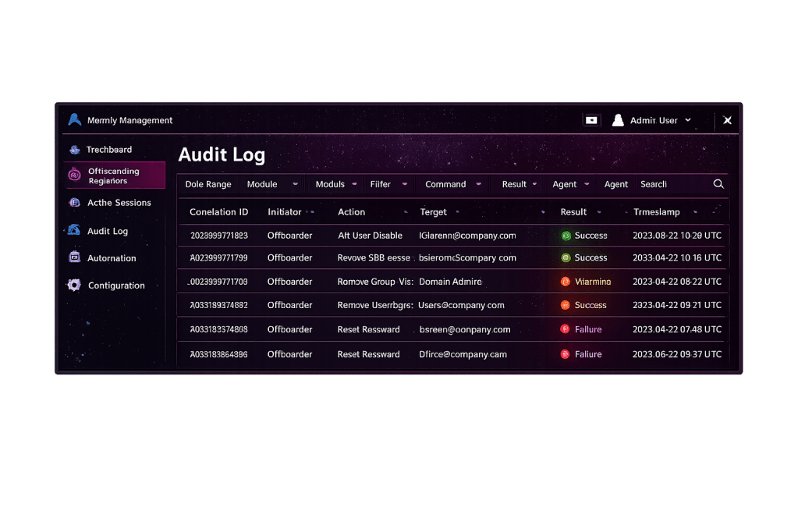Viewport: 798px width, 532px height.
Task: Click the Dole Range filter button
Action: click(x=208, y=185)
